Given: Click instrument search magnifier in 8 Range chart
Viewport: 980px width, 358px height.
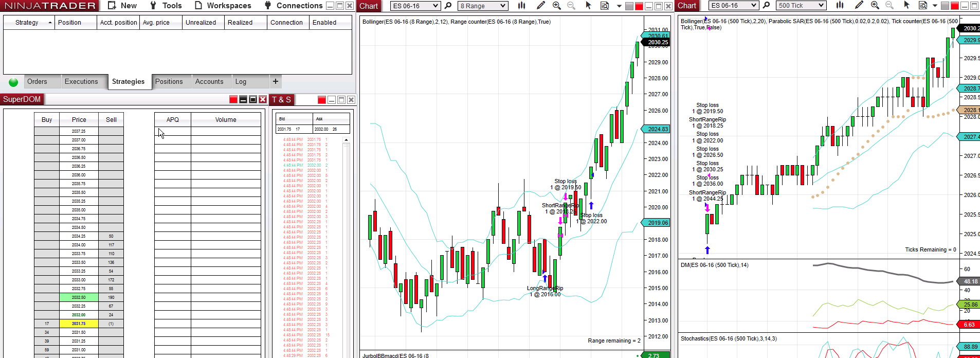Looking at the screenshot, I should [448, 6].
